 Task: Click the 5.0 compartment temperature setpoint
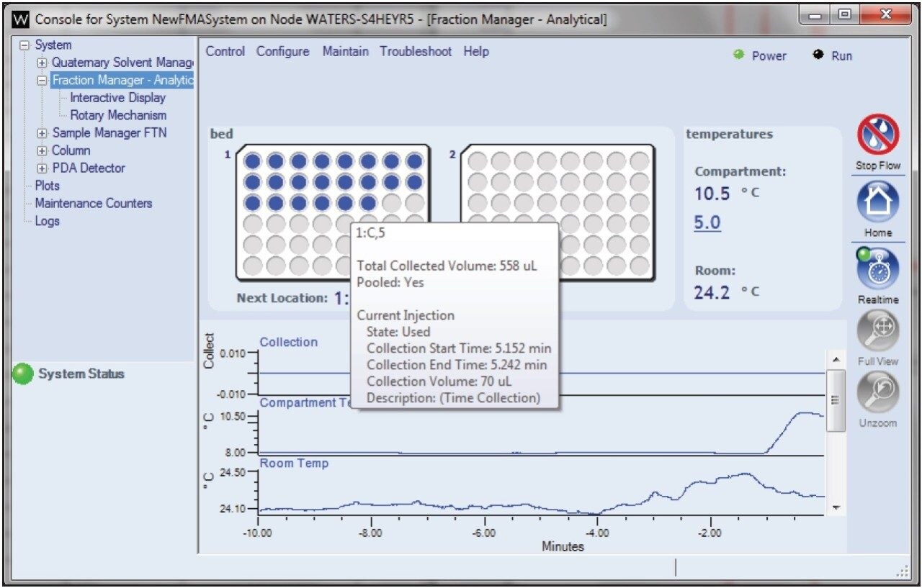(707, 222)
